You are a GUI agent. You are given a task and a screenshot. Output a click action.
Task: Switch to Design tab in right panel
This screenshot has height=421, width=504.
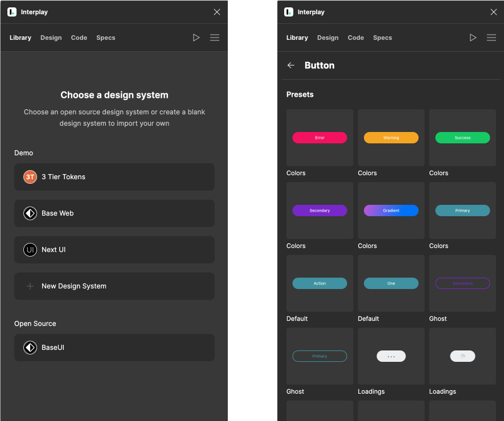coord(328,38)
